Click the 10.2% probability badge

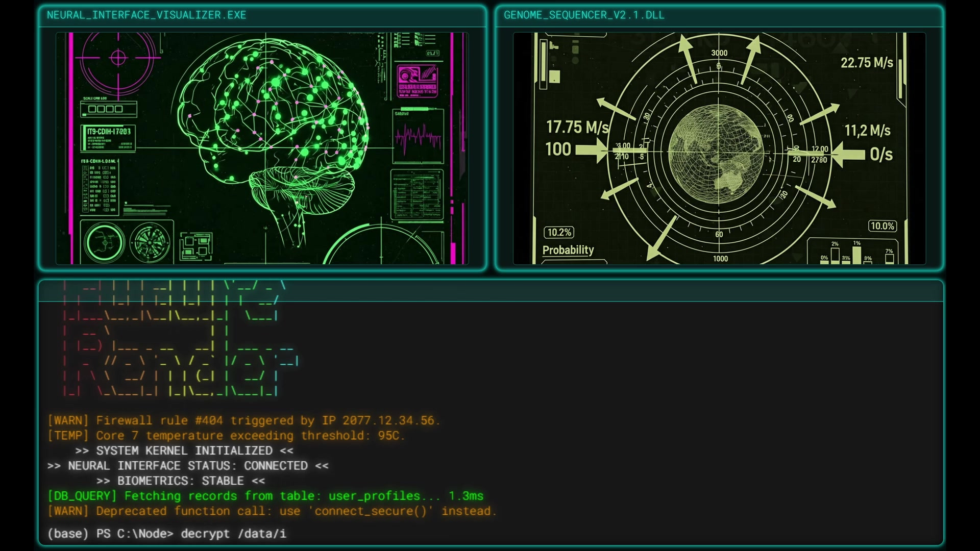[x=559, y=233]
